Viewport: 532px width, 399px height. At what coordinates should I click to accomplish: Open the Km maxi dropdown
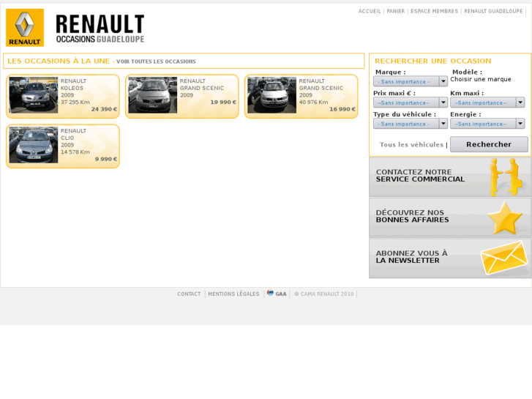click(487, 102)
